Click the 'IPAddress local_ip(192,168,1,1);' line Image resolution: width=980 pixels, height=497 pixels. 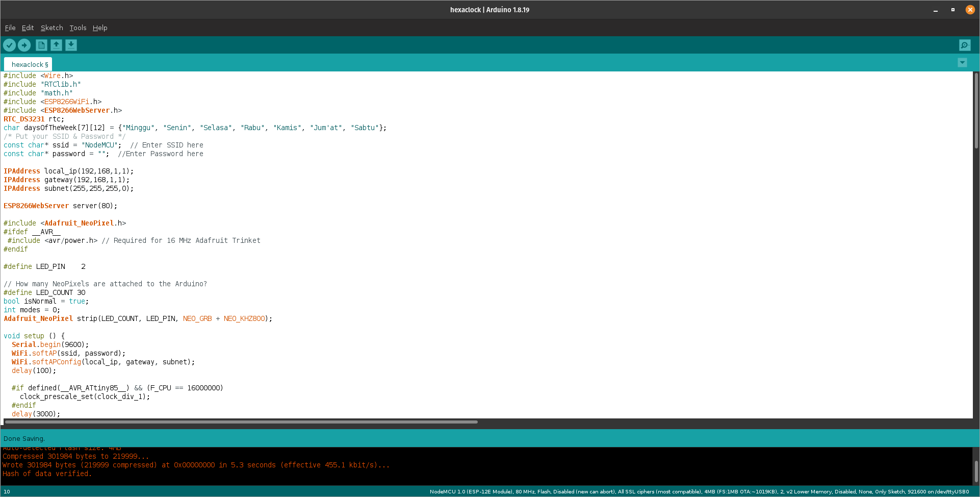tap(69, 171)
